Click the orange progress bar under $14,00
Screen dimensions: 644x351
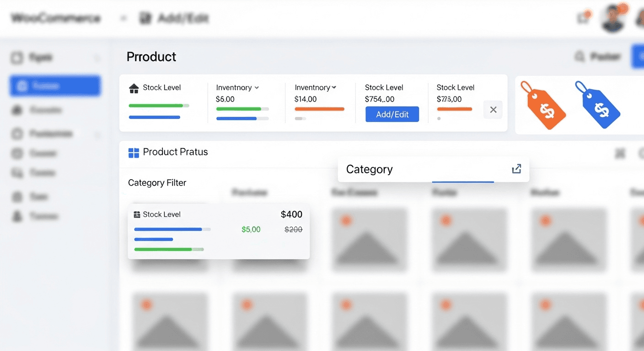pos(319,109)
